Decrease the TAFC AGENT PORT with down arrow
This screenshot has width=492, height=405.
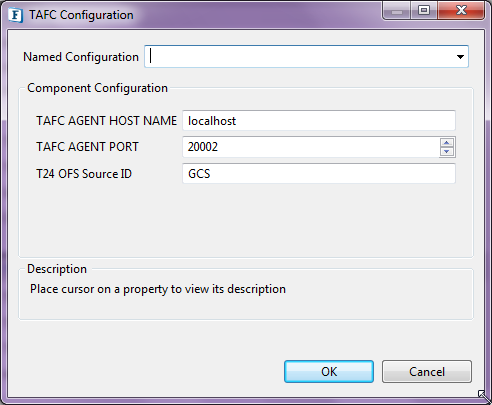(447, 151)
